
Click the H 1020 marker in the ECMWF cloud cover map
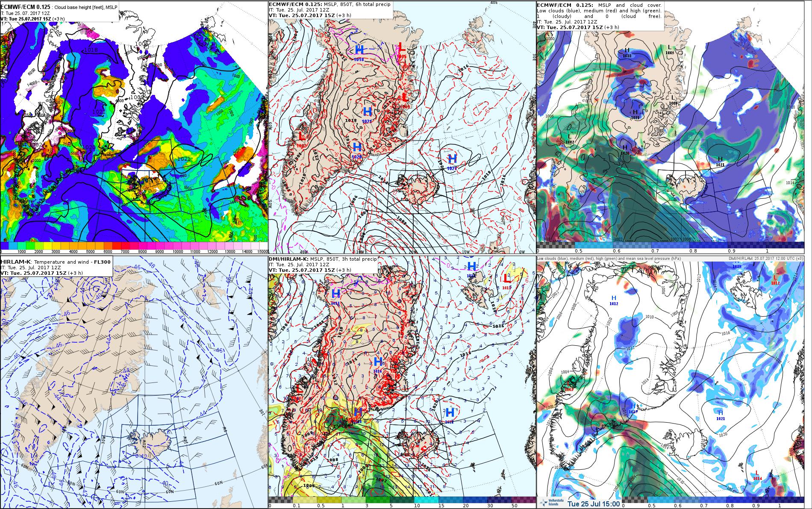(625, 150)
